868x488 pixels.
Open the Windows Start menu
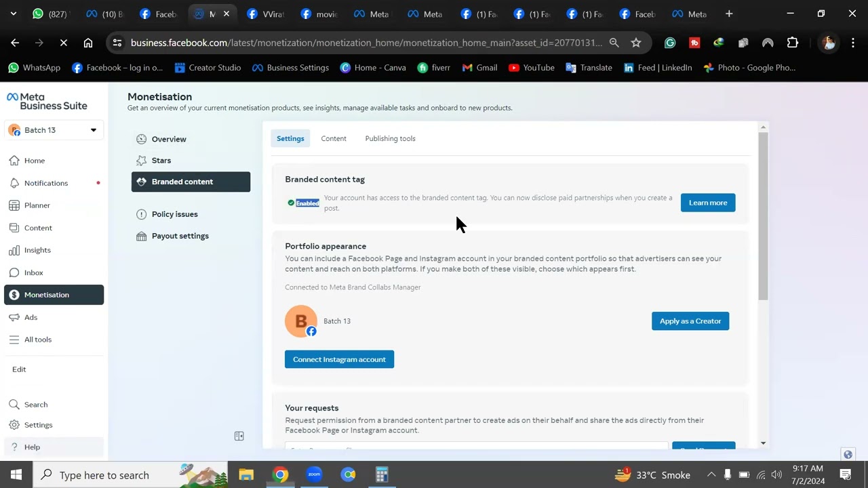[x=16, y=474]
